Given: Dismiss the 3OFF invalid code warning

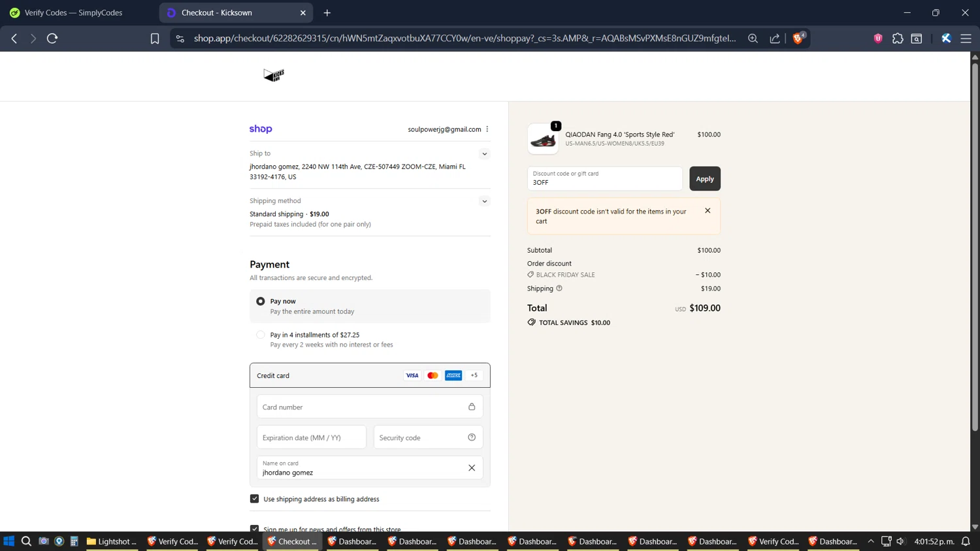Looking at the screenshot, I should click(x=708, y=211).
